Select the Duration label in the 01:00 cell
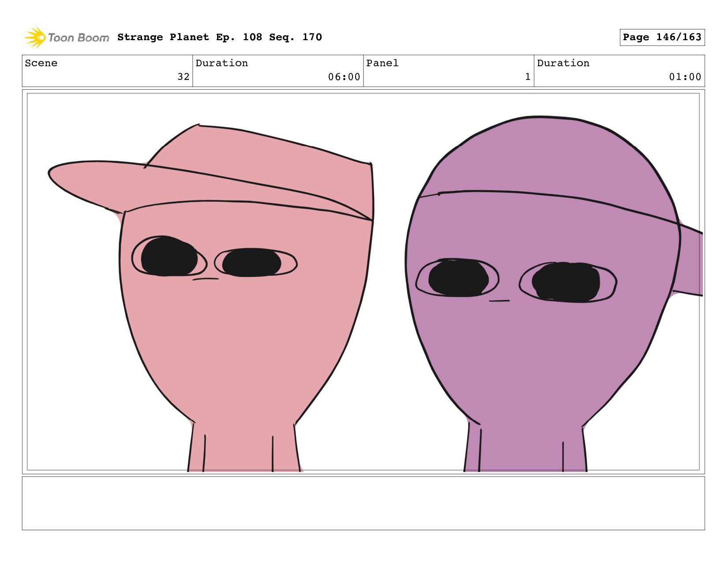Viewport: 728px width, 563px height. tap(563, 63)
